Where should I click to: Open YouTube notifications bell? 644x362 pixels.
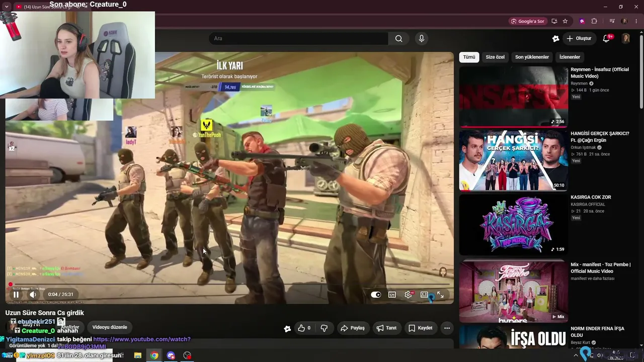tap(607, 39)
